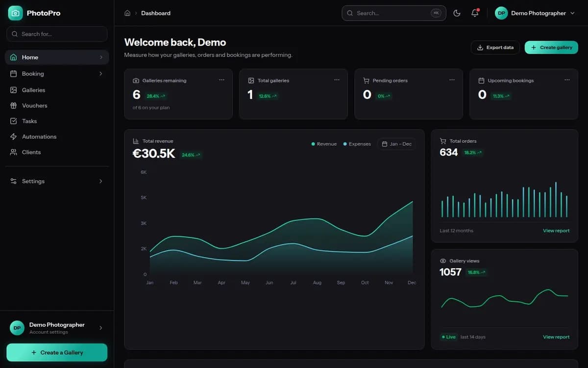Open options menu on Pending orders card
The image size is (588, 368).
452,80
